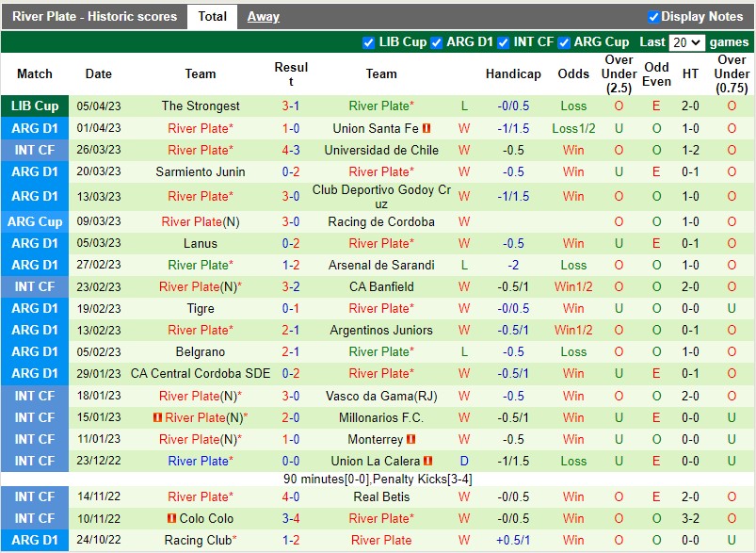Click red card icon before Colo Colo
This screenshot has height=553, width=756.
(x=171, y=518)
